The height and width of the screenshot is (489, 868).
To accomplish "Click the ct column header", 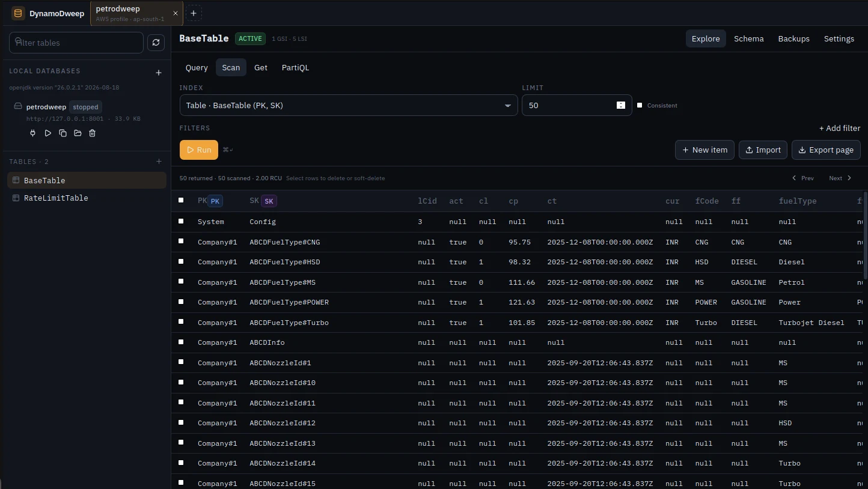I will point(552,201).
